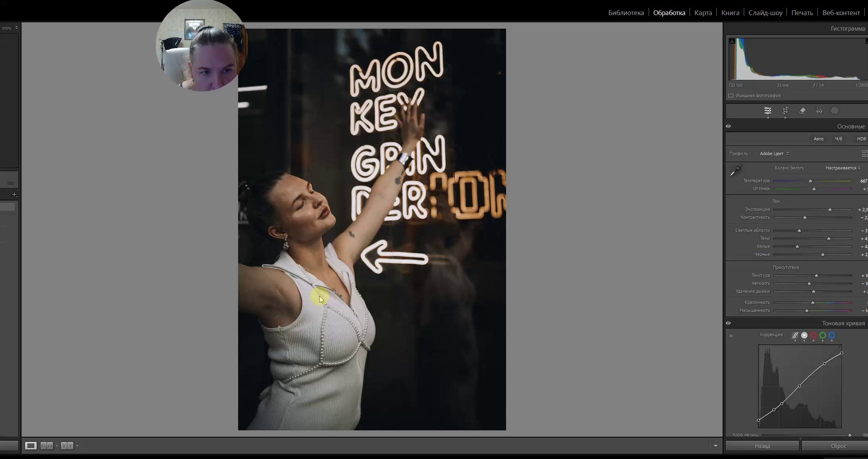Viewport: 868px width, 459px height.
Task: Select the white point curve channel
Action: (804, 335)
